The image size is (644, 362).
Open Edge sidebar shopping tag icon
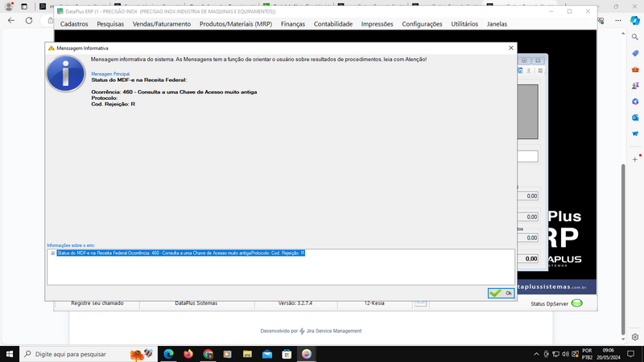[635, 53]
